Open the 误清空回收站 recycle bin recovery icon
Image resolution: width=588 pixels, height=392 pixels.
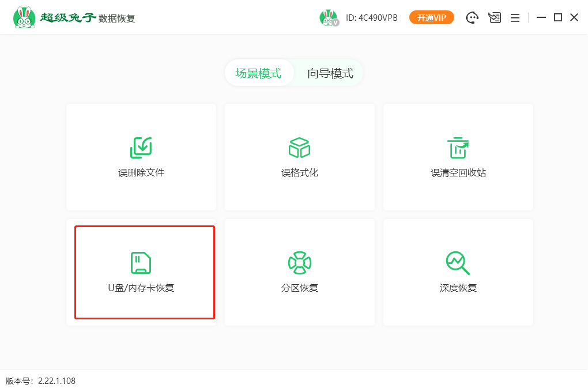458,148
